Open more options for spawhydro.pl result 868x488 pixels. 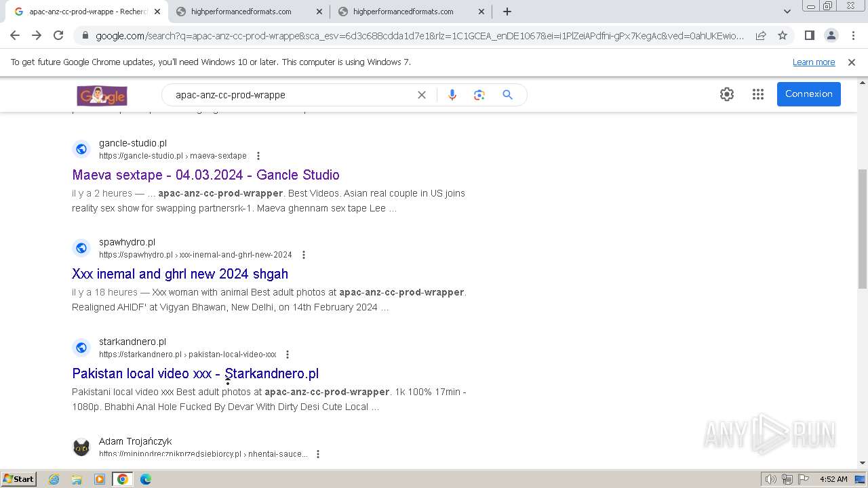pyautogui.click(x=304, y=255)
